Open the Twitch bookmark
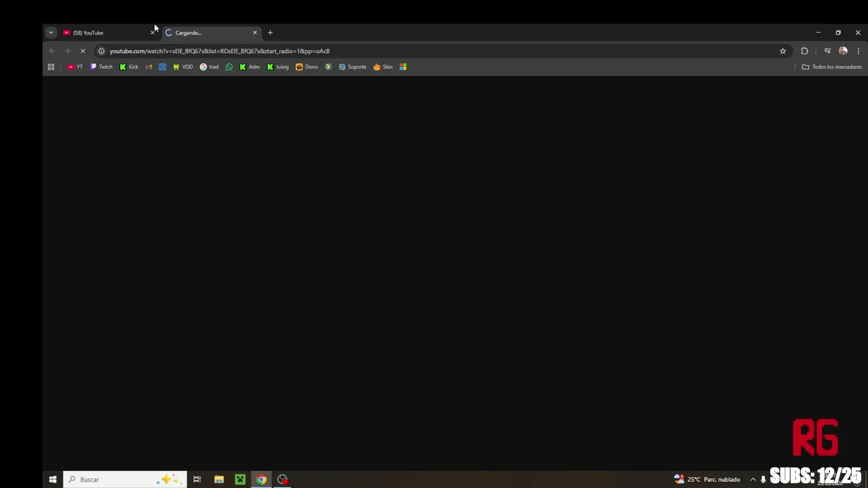This screenshot has height=488, width=868. click(102, 66)
